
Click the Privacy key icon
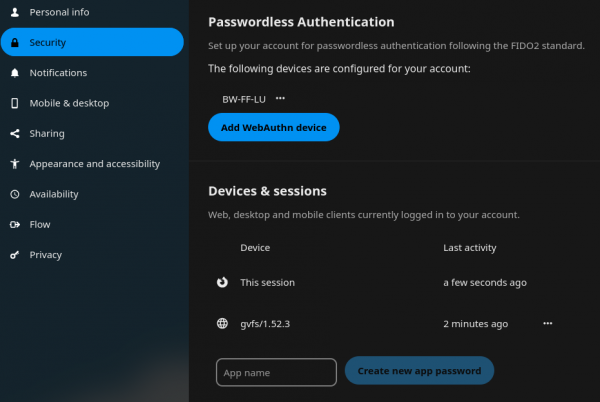pyautogui.click(x=15, y=255)
